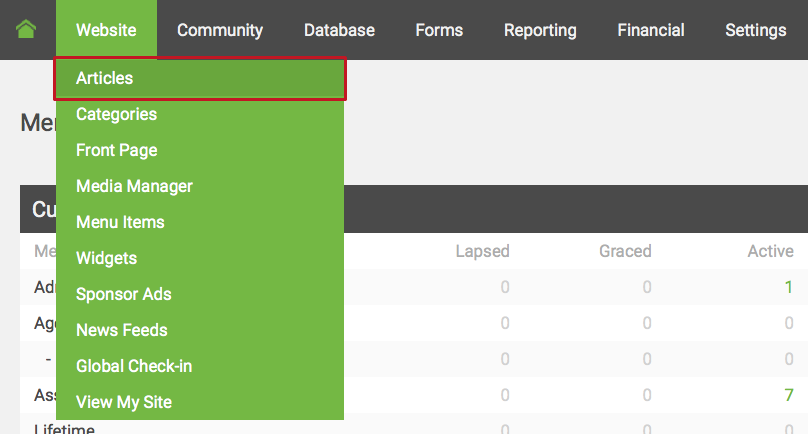Viewport: 808px width, 434px height.
Task: Open Media Manager from the dropdown
Action: [134, 186]
